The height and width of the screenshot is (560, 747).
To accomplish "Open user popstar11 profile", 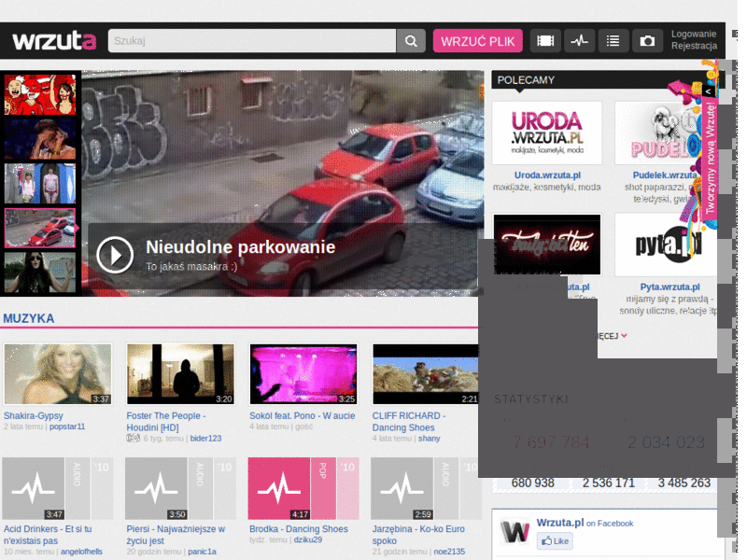I will click(67, 427).
